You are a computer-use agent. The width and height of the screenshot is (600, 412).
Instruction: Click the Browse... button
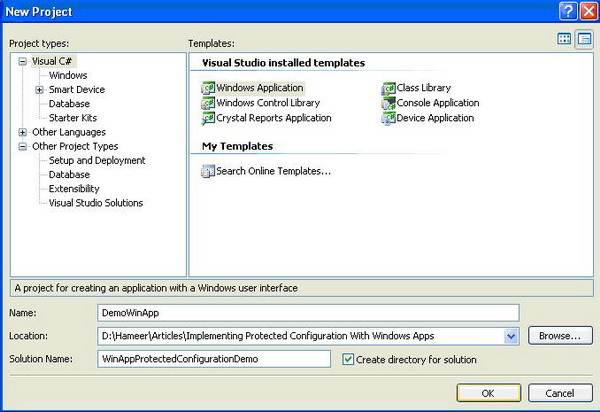[560, 335]
